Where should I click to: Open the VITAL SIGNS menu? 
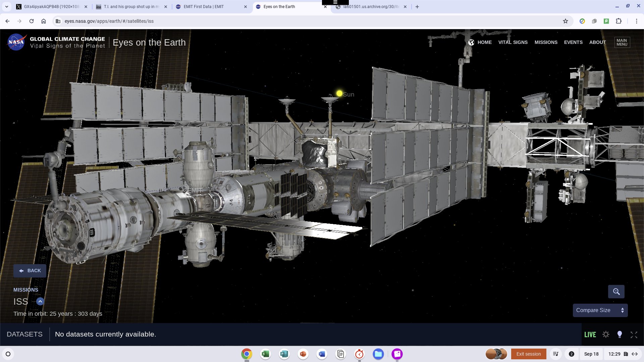pos(513,42)
